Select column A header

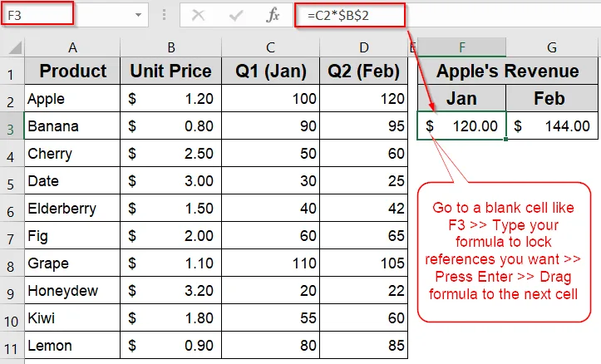[72, 47]
